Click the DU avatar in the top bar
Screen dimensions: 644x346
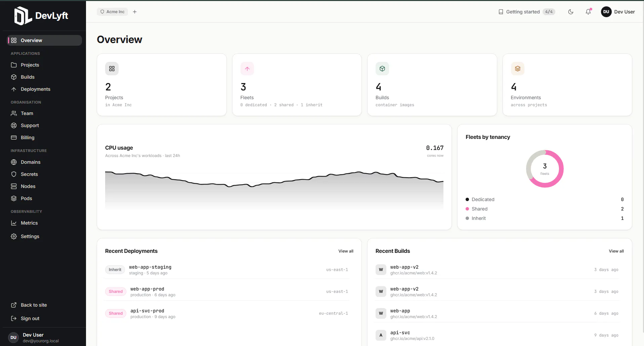[606, 12]
